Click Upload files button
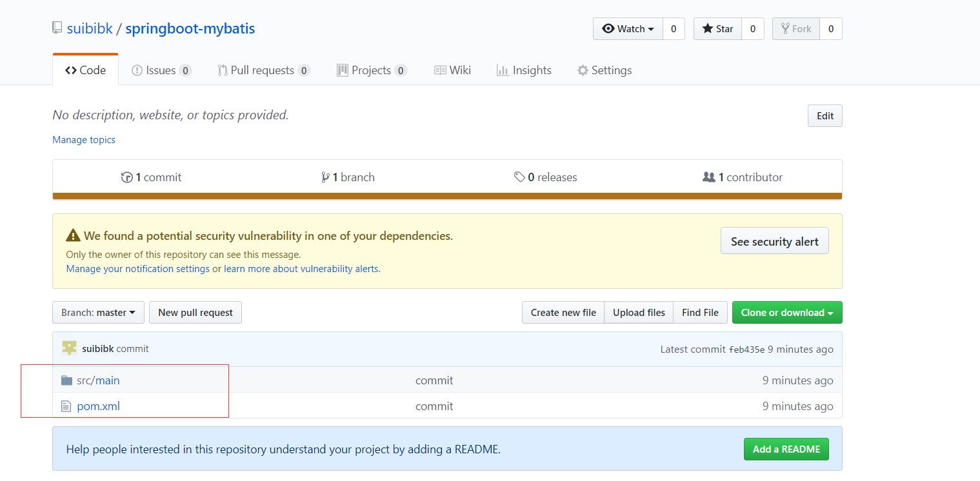 pos(639,313)
